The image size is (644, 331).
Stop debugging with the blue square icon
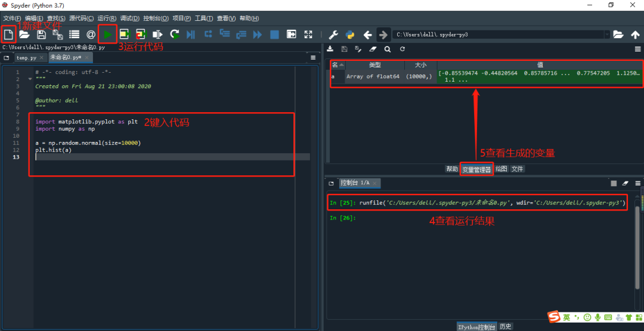pyautogui.click(x=274, y=35)
